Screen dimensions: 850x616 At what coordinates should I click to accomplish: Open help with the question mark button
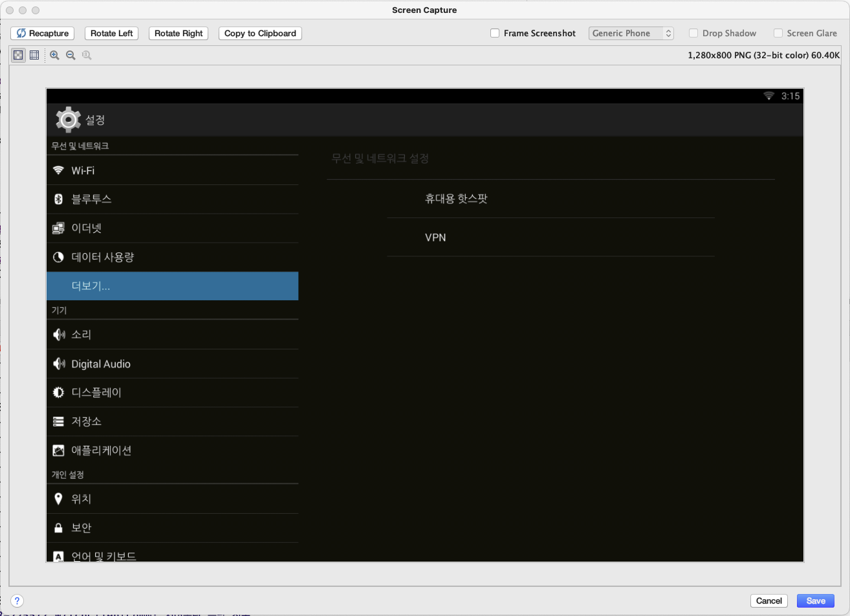coord(17,600)
